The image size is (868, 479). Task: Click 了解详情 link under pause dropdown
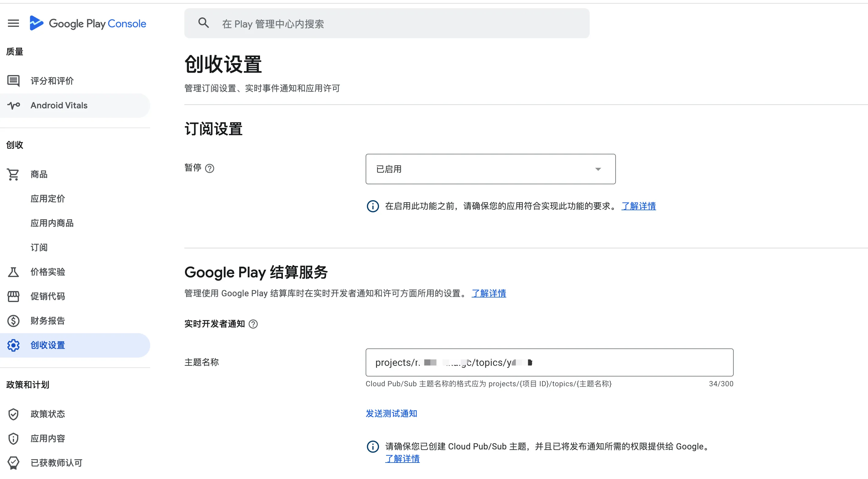click(638, 206)
